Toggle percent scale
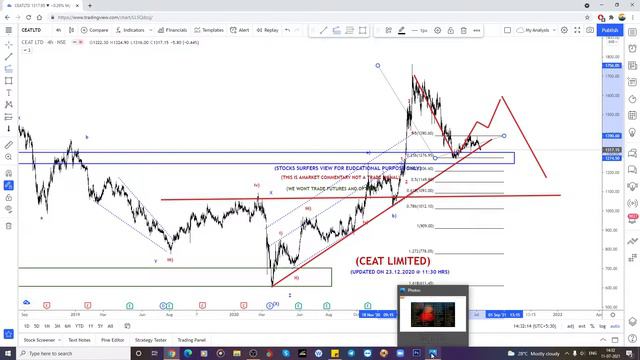Image resolution: width=640 pixels, height=360 pixels. pos(592,326)
